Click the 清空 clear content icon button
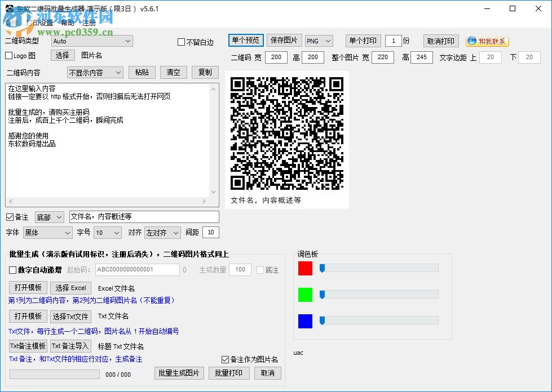The width and height of the screenshot is (552, 392). pyautogui.click(x=173, y=72)
